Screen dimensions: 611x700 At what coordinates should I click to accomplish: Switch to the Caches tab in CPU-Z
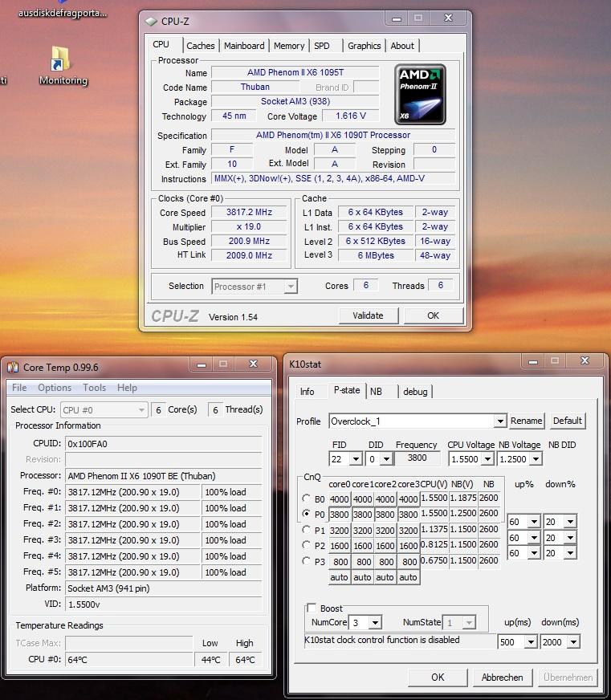[201, 46]
